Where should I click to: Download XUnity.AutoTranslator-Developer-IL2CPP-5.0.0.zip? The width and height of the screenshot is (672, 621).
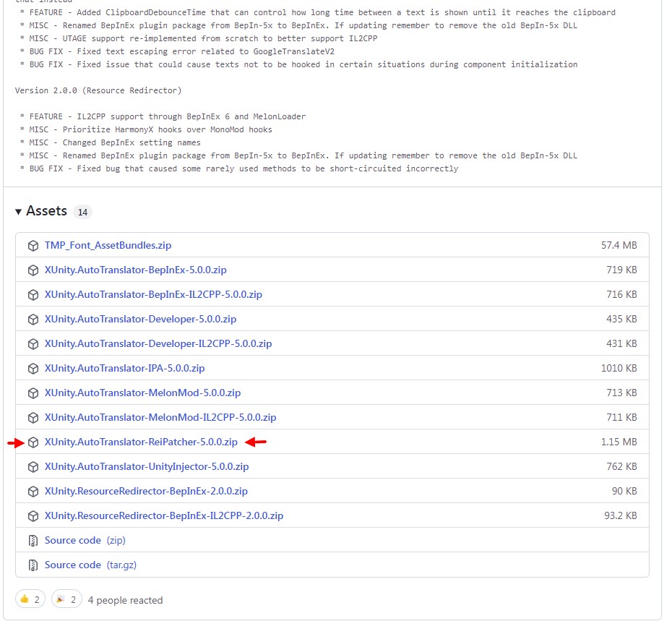[x=158, y=343]
